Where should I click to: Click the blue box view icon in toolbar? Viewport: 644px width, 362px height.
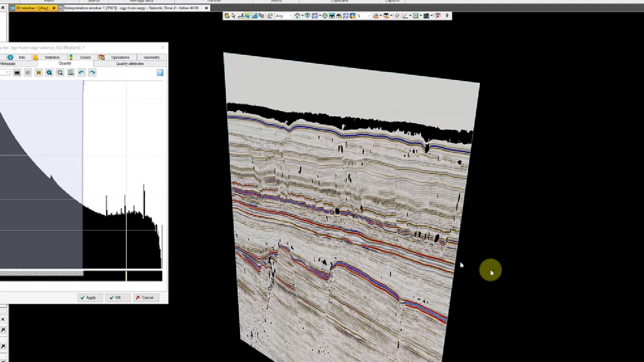316,16
